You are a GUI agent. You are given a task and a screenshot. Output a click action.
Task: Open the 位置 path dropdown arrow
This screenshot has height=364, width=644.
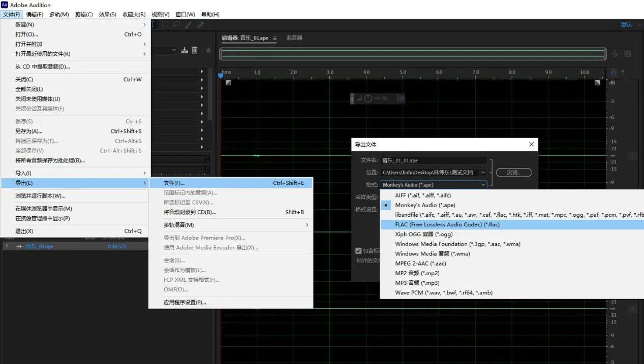click(482, 173)
